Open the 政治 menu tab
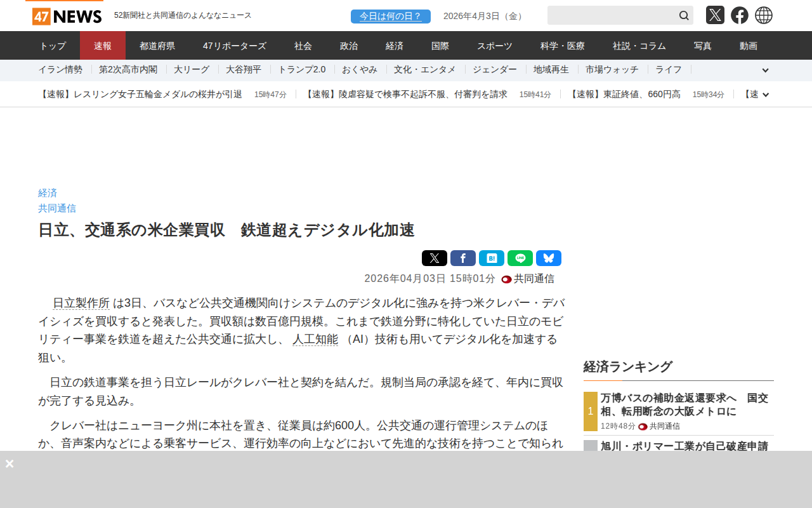812x508 pixels. click(349, 46)
